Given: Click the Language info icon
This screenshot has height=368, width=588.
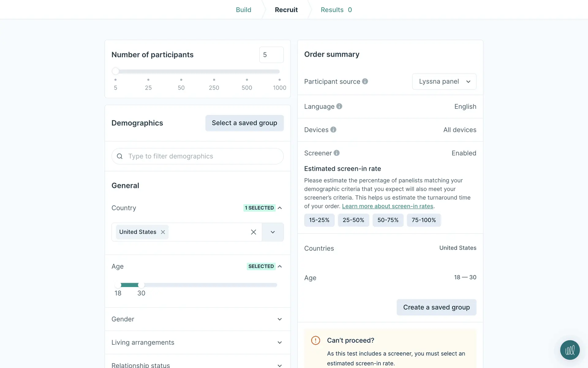Looking at the screenshot, I should tap(339, 106).
